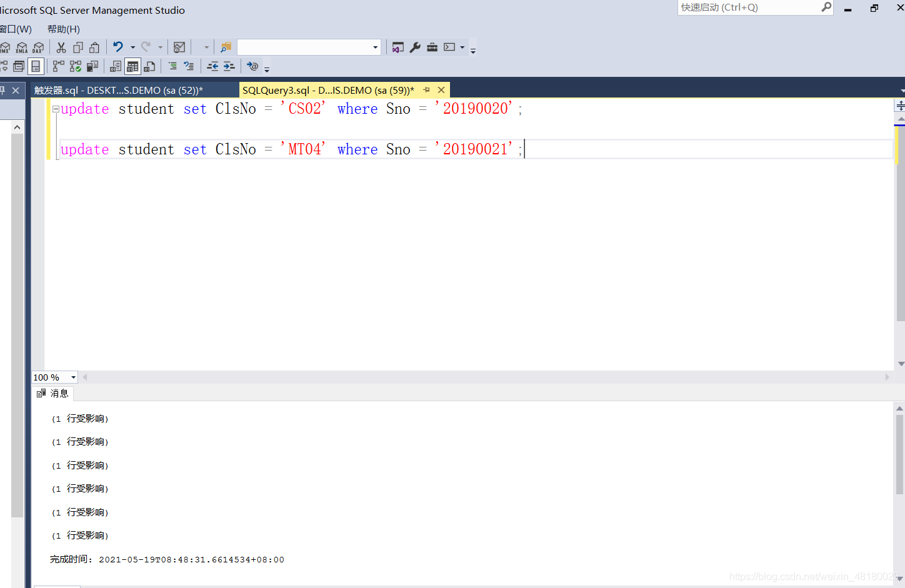This screenshot has height=588, width=905.
Task: Click the Undo arrow icon
Action: [x=118, y=47]
